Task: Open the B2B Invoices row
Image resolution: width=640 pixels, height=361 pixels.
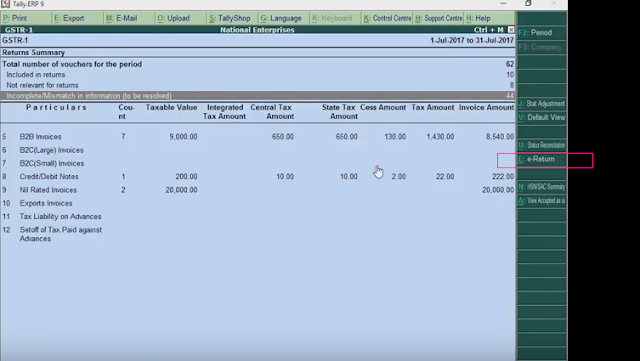Action: [258, 137]
